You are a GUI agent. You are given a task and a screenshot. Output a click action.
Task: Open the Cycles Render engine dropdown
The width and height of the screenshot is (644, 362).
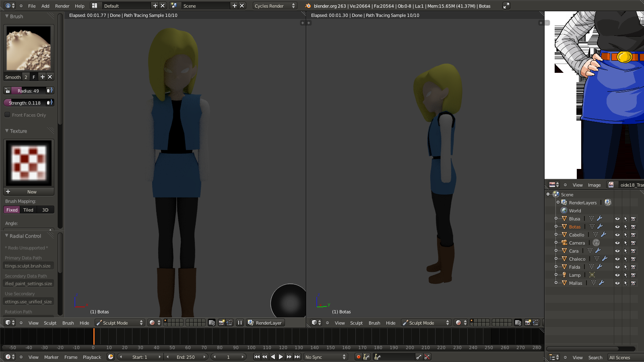[x=275, y=6]
